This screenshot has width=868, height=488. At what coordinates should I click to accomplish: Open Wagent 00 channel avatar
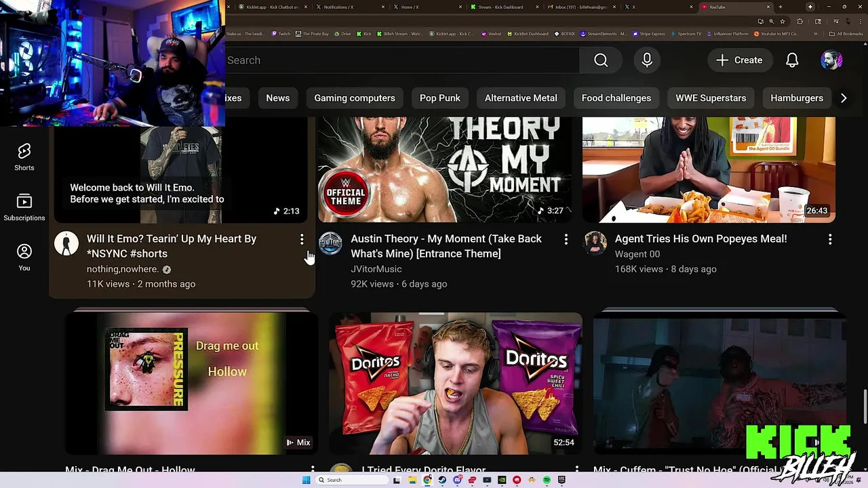(x=595, y=243)
